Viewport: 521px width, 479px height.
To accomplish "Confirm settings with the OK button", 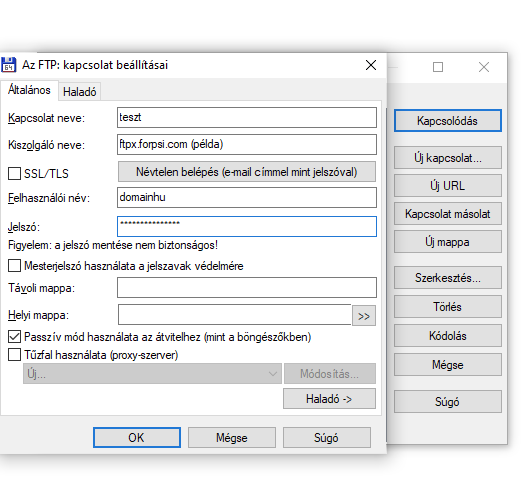I will point(137,437).
